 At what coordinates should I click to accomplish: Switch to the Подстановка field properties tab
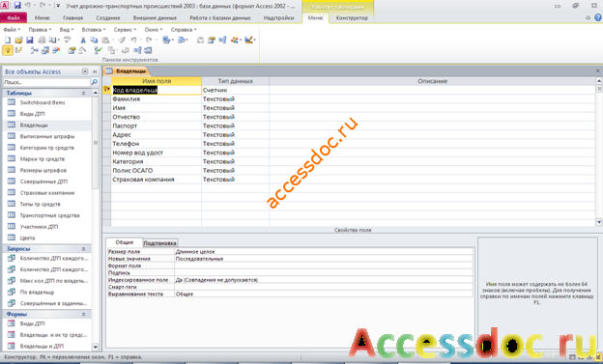pyautogui.click(x=159, y=243)
